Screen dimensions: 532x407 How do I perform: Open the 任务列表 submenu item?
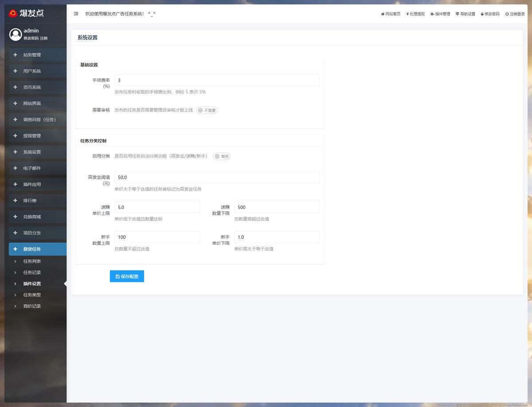[32, 261]
